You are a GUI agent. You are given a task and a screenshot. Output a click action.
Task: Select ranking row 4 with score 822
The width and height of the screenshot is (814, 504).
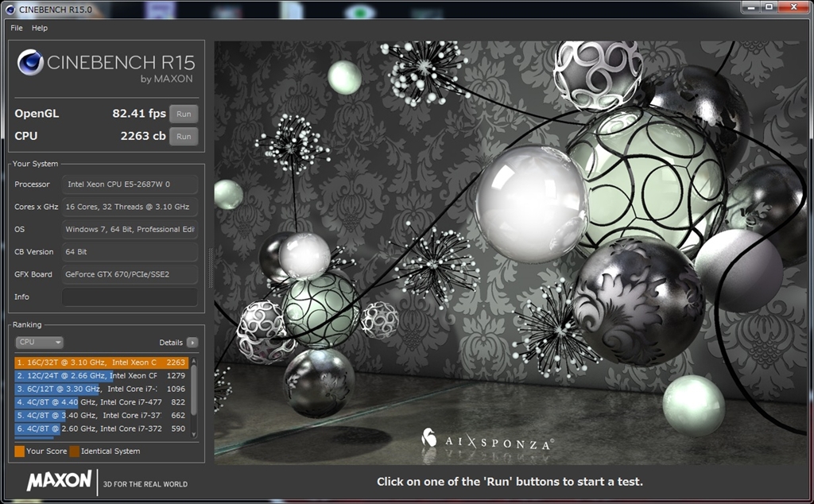[x=101, y=401]
